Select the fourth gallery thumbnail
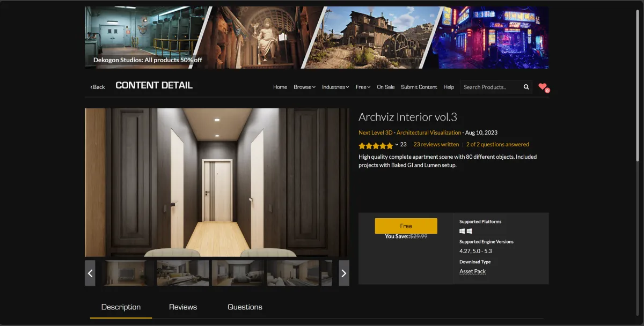The width and height of the screenshot is (644, 326). click(293, 273)
